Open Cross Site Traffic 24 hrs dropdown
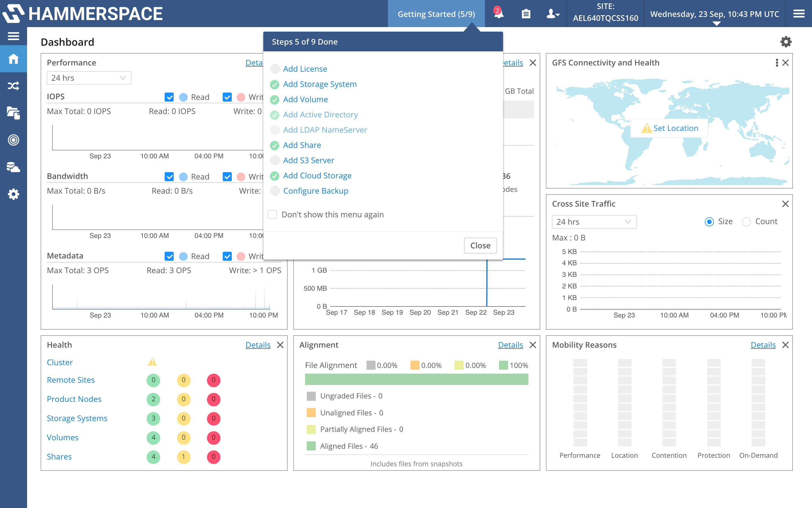 [594, 222]
